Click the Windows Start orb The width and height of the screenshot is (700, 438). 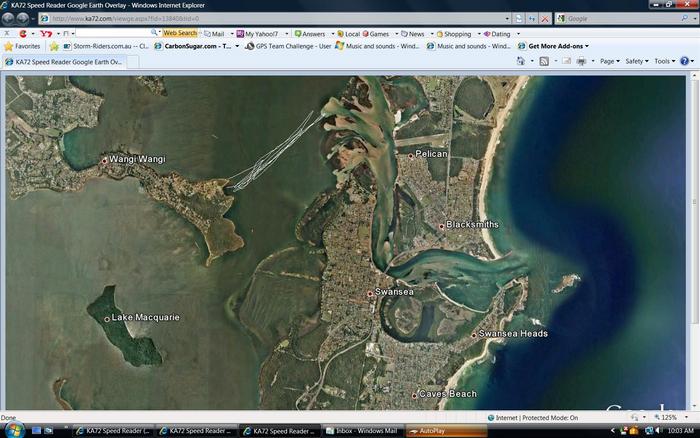point(12,430)
